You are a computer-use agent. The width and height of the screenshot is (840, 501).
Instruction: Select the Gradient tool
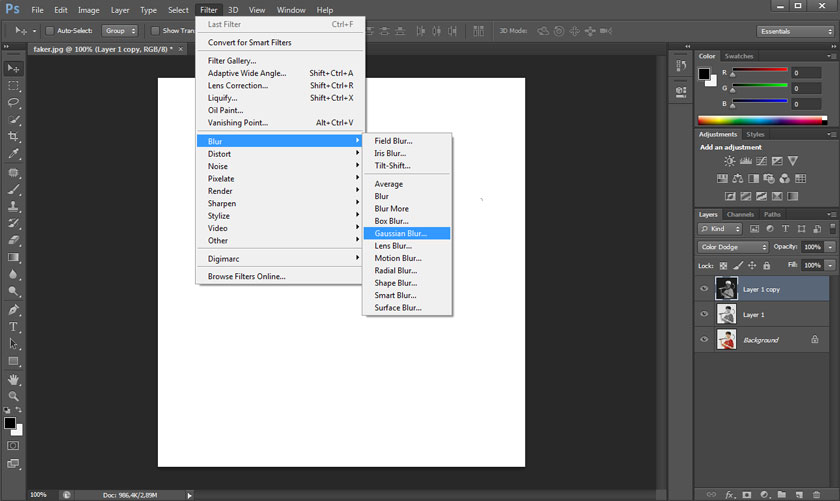coord(13,257)
